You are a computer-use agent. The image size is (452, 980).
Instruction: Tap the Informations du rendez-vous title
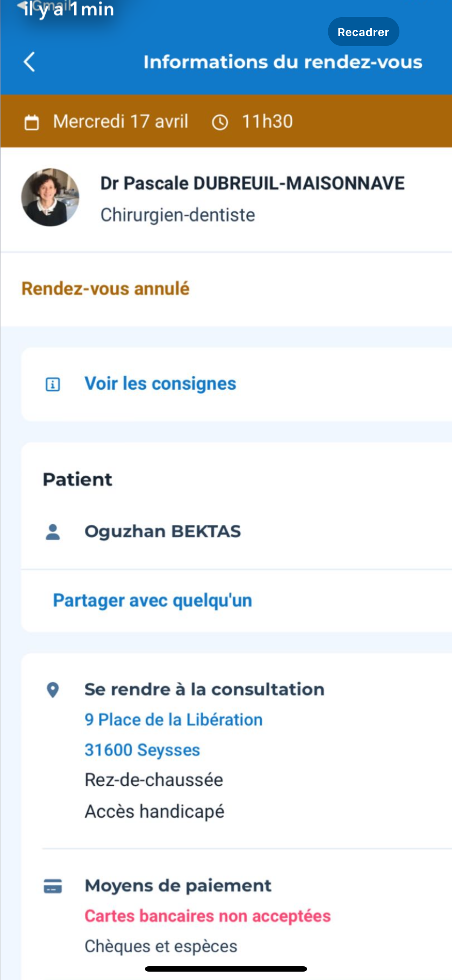(x=283, y=62)
